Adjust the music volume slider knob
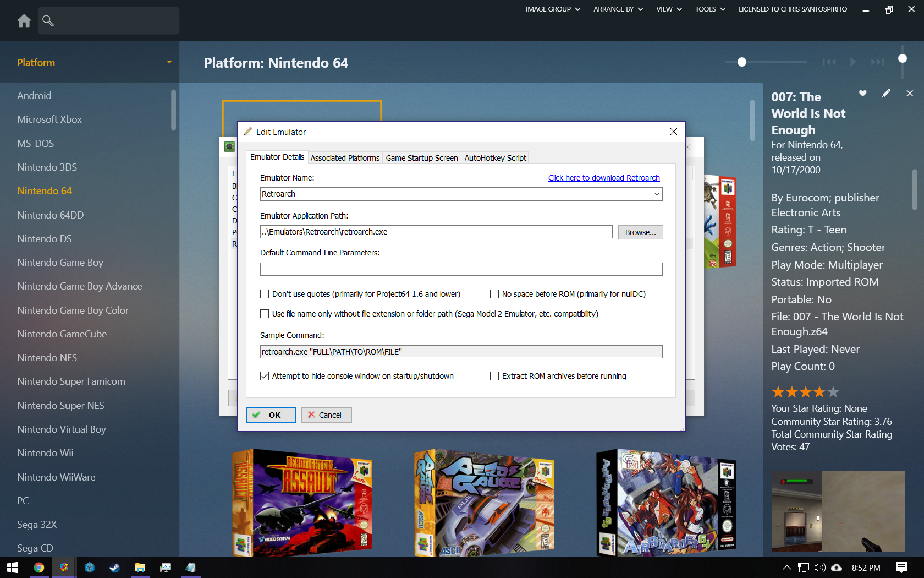 point(903,58)
